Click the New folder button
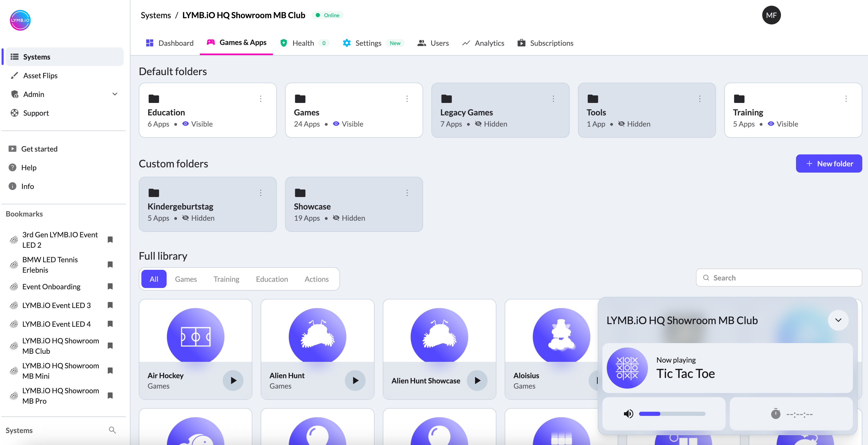Image resolution: width=868 pixels, height=445 pixels. click(x=829, y=163)
